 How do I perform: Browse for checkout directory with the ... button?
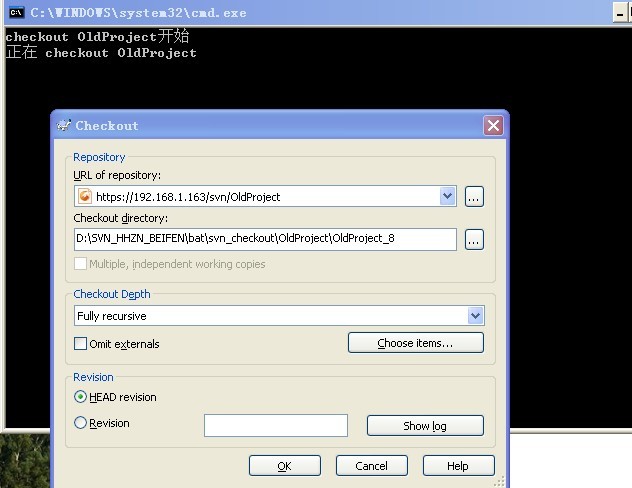pyautogui.click(x=474, y=239)
